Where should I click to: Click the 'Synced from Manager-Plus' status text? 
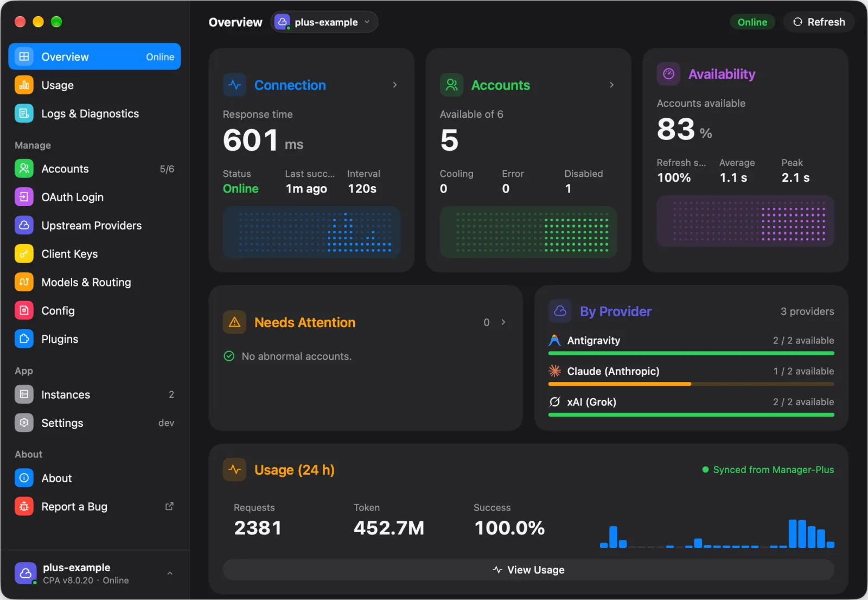(774, 470)
